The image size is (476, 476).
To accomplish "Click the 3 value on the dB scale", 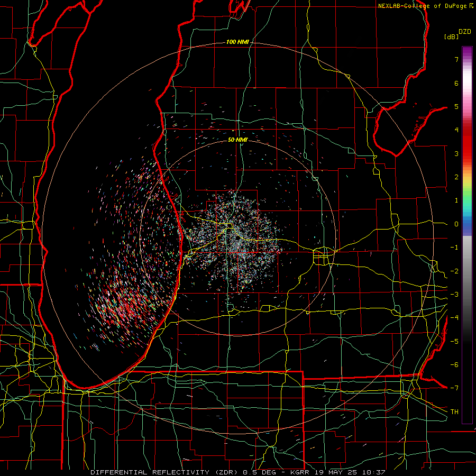I will [456, 153].
